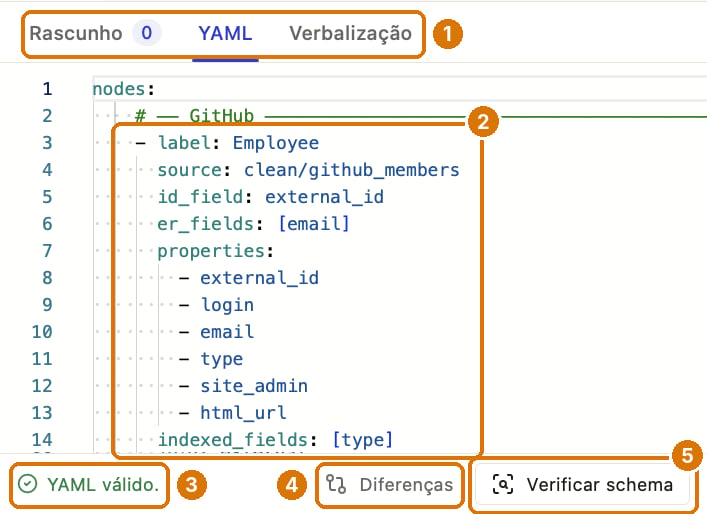Click the Verificar schema button

pyautogui.click(x=582, y=485)
